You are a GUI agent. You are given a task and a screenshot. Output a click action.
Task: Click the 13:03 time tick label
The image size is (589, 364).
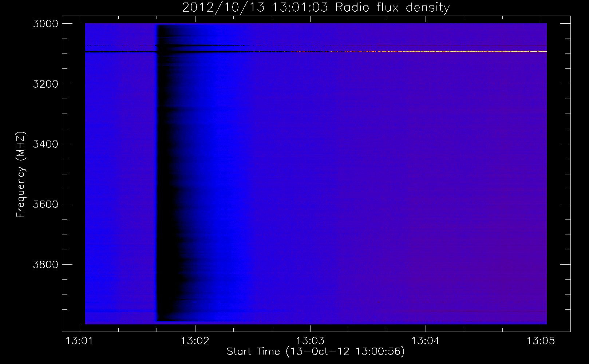(x=310, y=341)
